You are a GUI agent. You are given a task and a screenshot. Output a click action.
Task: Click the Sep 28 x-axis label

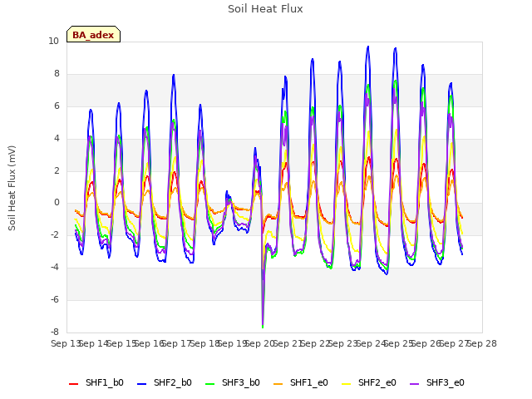tap(482, 343)
